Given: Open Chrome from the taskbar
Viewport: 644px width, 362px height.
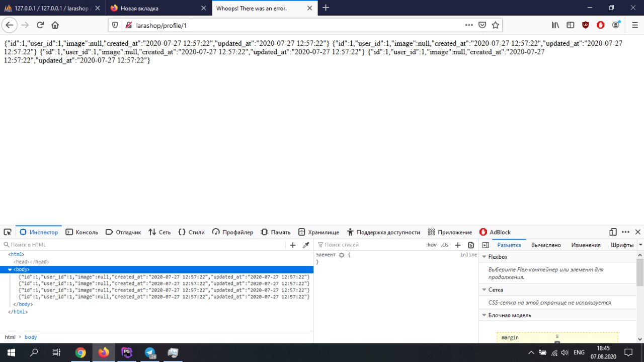Looking at the screenshot, I should 80,352.
